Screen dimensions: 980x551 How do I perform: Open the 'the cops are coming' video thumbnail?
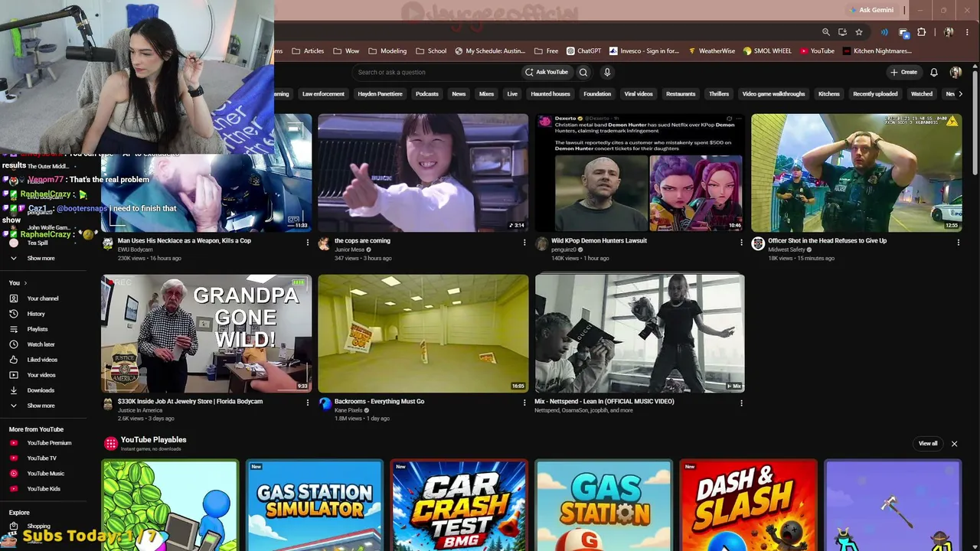tap(423, 173)
